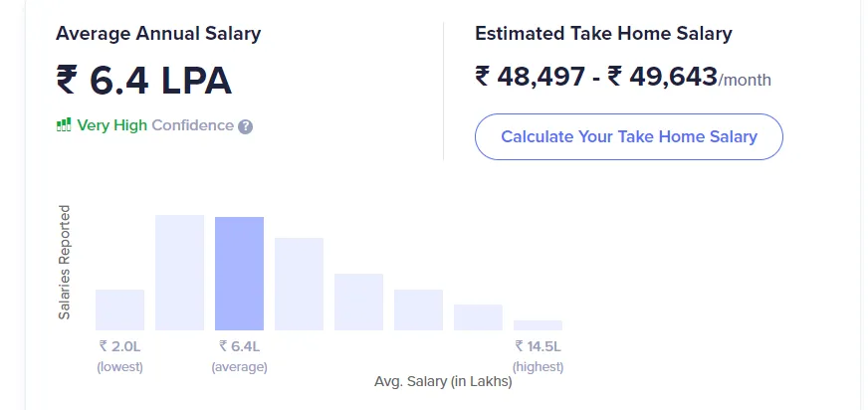Click the seventh histogram bar from the left
This screenshot has width=868, height=410.
[478, 316]
